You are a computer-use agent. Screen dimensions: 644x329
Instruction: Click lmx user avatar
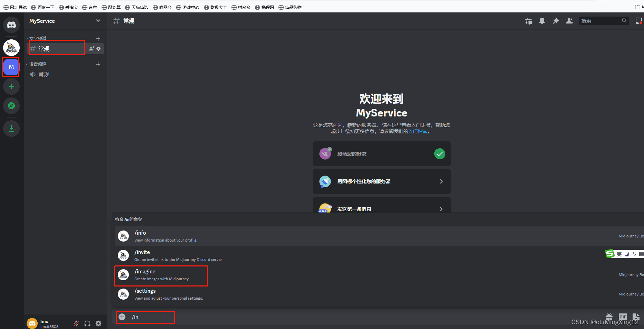[32, 323]
